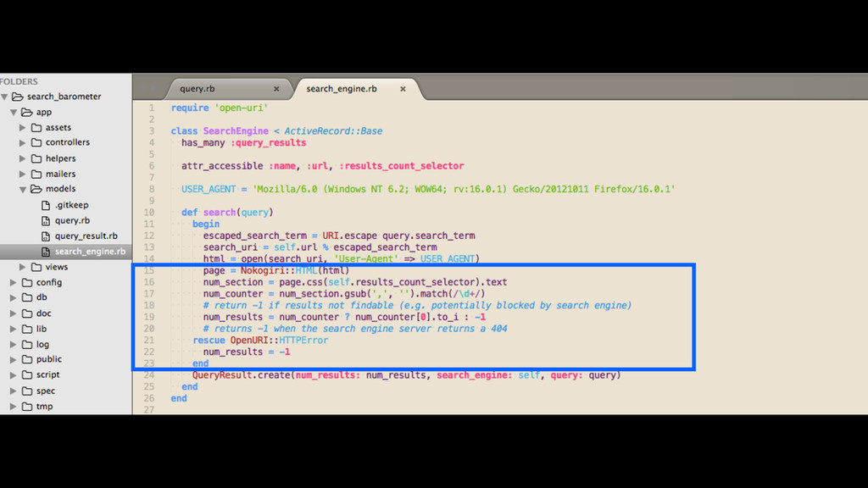
Task: Expand the doc folder arrow
Action: (14, 313)
